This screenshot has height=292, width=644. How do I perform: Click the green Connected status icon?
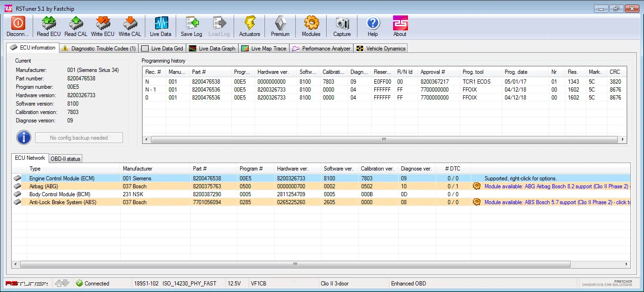[79, 283]
